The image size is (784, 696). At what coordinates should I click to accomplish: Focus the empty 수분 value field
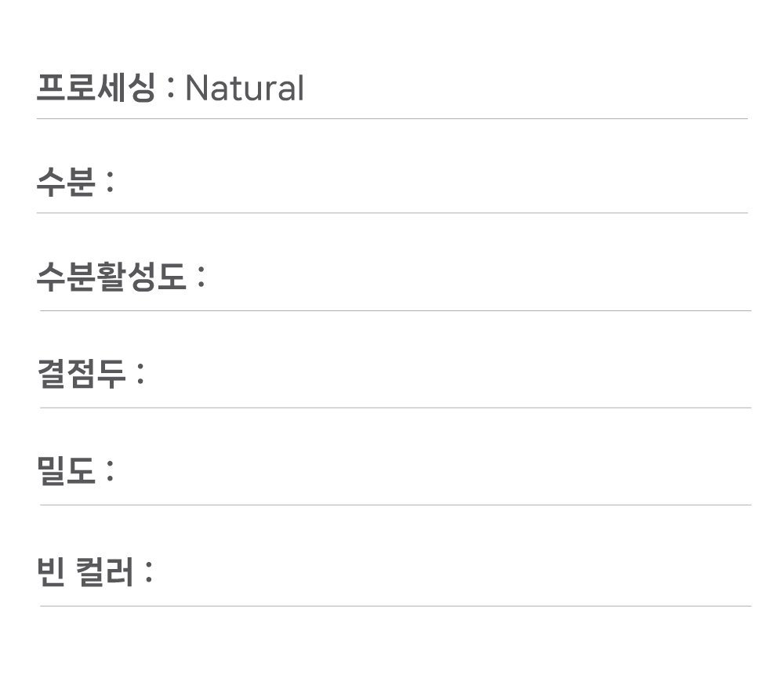pos(431,182)
